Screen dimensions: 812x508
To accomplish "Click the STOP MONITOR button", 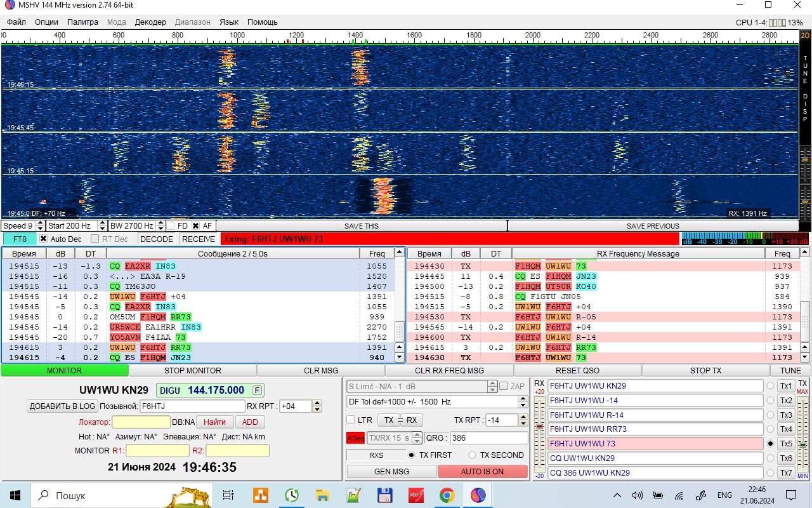I will pyautogui.click(x=193, y=370).
